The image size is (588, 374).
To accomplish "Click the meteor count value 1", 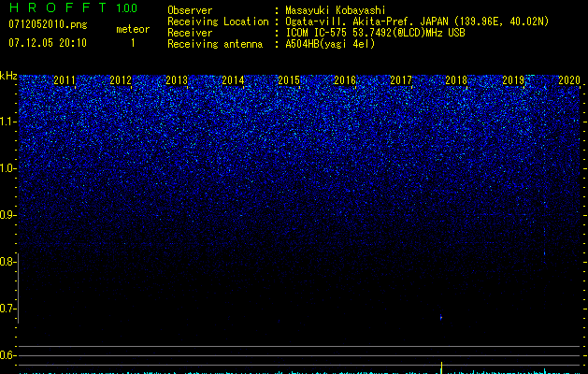I will click(133, 43).
